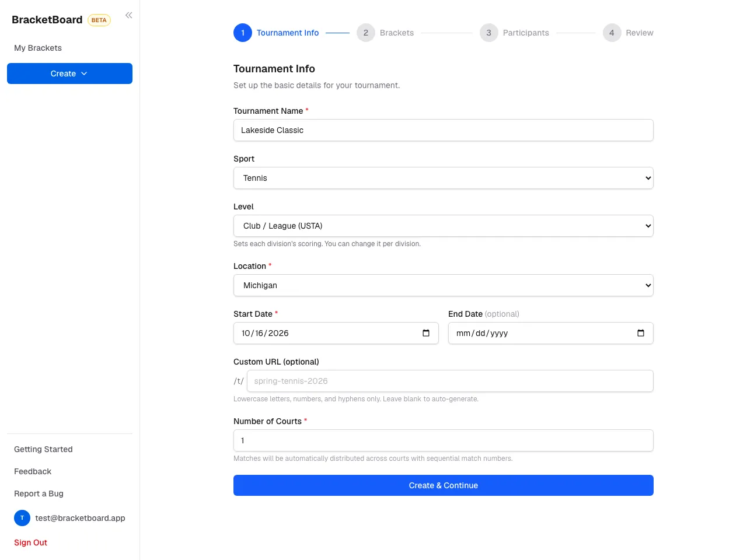Click the Custom URL field with spring-tennis-2026 placeholder
This screenshot has width=747, height=560.
(x=450, y=381)
